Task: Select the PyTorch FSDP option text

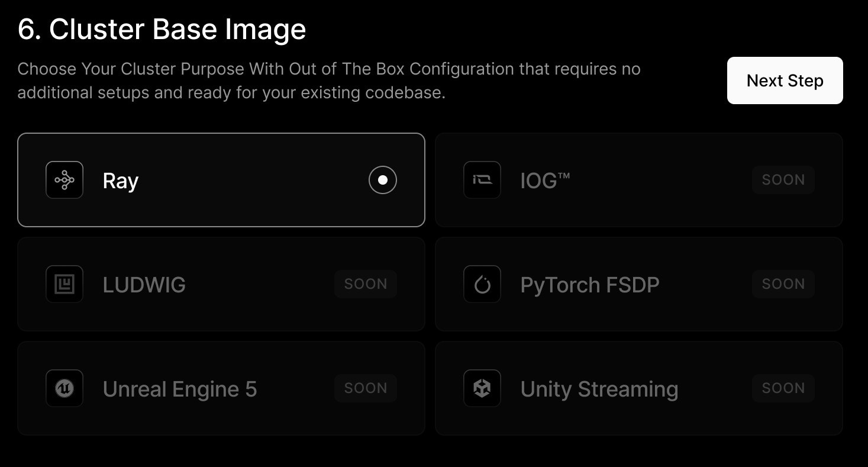Action: click(590, 285)
